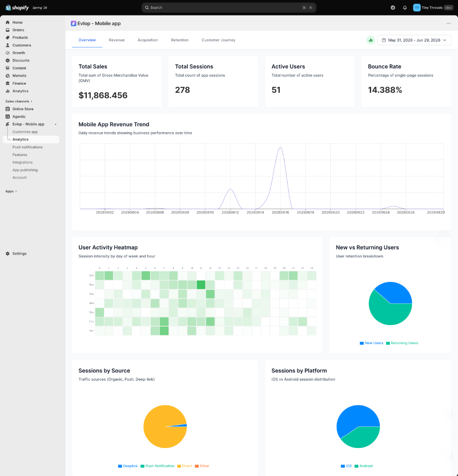Image resolution: width=458 pixels, height=476 pixels.
Task: Click the Active Users value 51
Action: pos(276,90)
